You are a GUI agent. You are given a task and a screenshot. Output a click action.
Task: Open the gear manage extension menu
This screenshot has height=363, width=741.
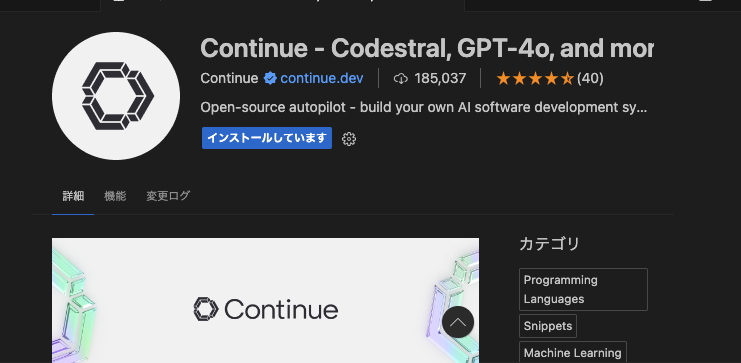click(349, 139)
